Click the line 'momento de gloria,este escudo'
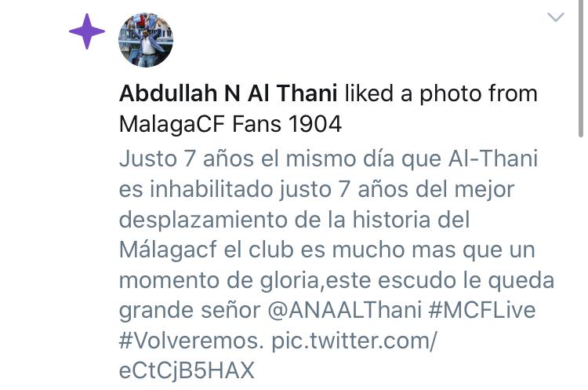The image size is (588, 390). 337,280
